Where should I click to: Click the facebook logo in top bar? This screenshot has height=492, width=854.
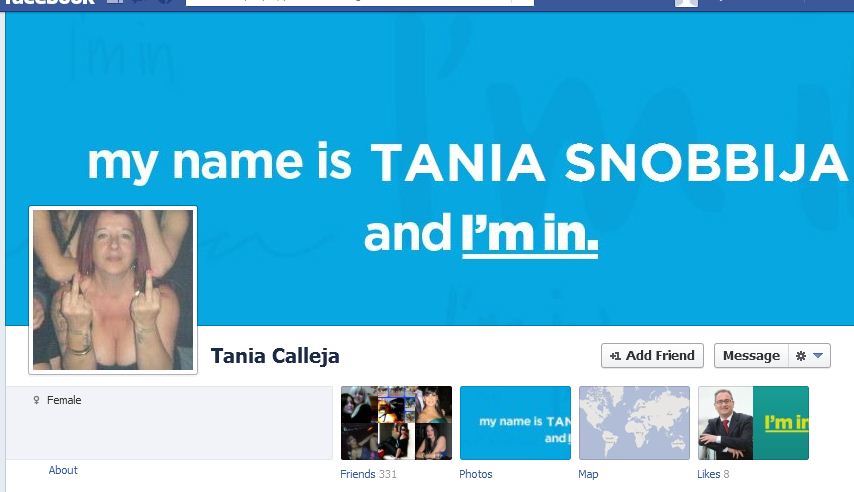pyautogui.click(x=49, y=2)
